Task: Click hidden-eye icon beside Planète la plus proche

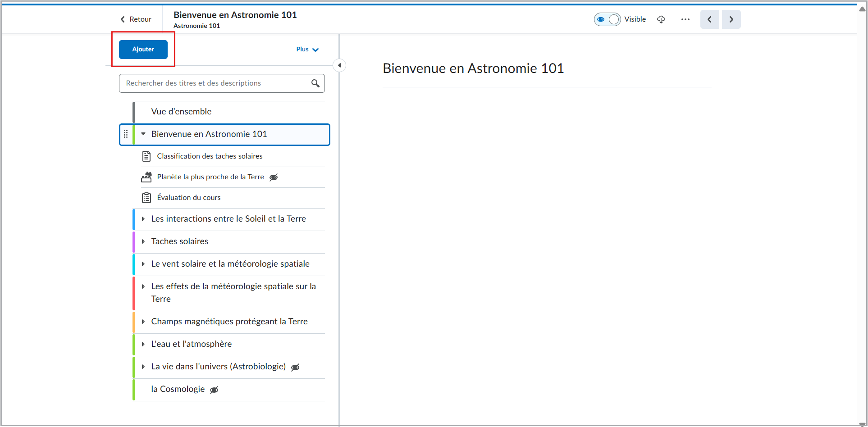Action: point(274,177)
